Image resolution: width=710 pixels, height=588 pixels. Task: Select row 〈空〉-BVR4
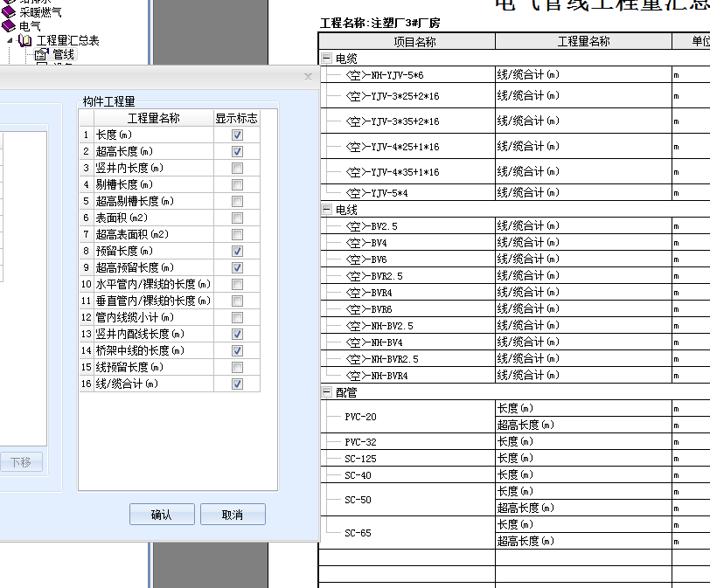[369, 293]
